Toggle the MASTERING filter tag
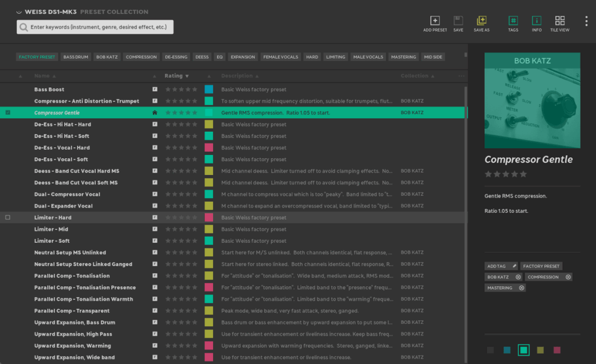 403,57
